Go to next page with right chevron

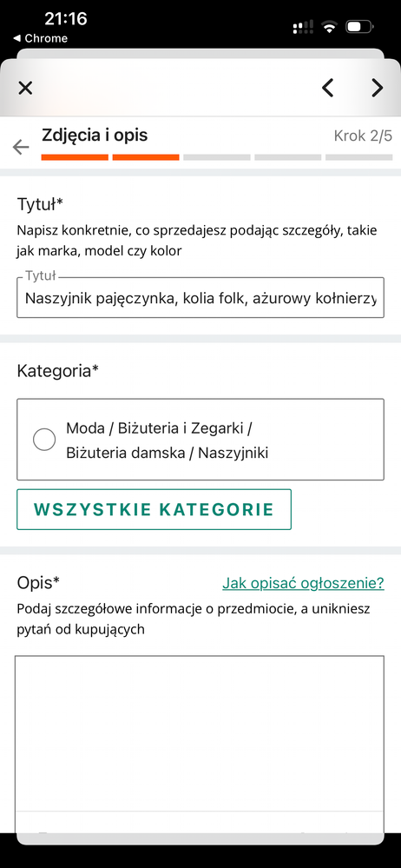coord(378,88)
